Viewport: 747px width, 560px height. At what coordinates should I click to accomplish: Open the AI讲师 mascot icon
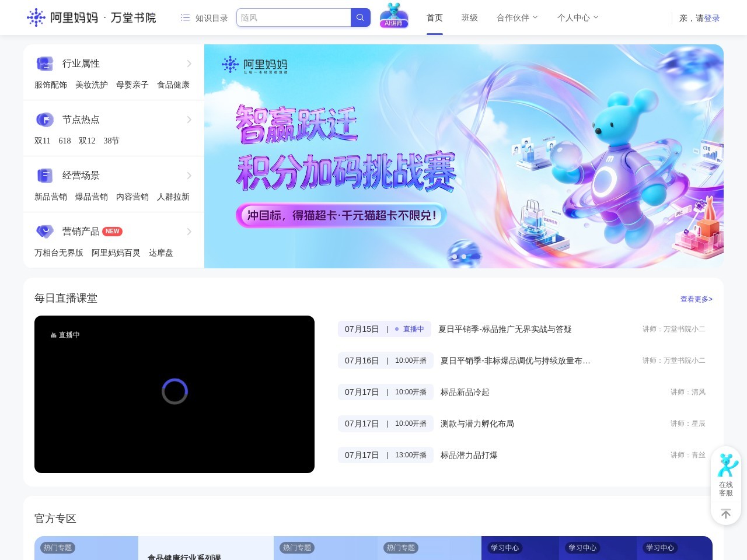tap(394, 16)
